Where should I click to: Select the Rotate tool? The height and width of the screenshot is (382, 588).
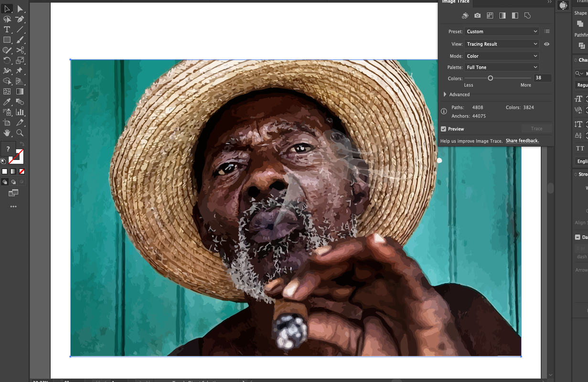pyautogui.click(x=7, y=61)
